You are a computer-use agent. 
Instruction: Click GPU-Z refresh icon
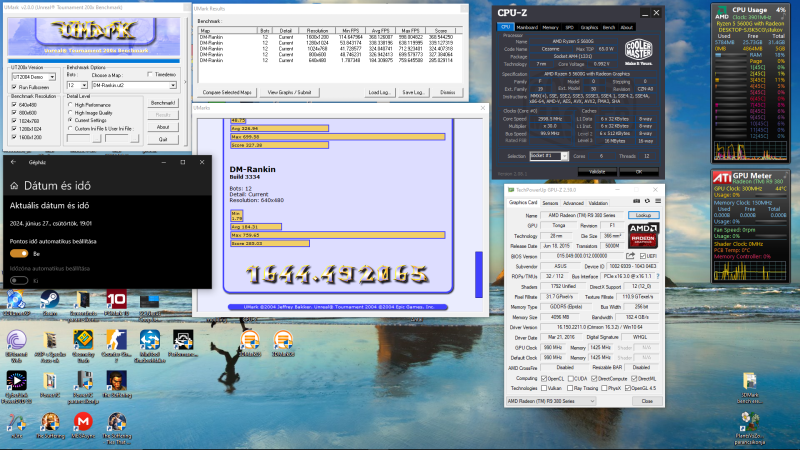647,202
